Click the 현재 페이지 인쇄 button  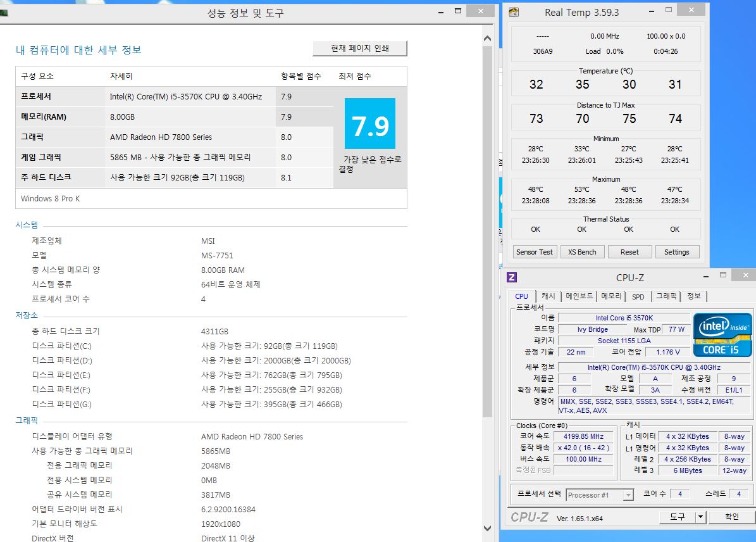pyautogui.click(x=360, y=48)
